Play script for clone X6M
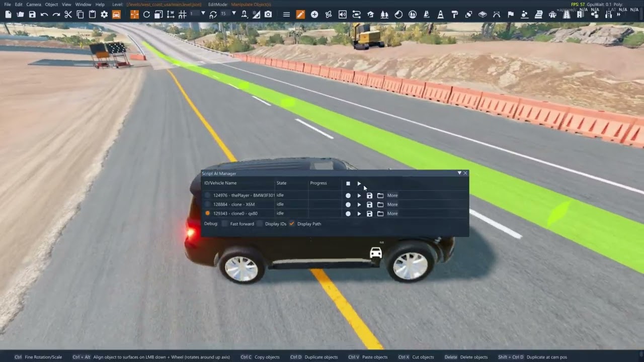644x362 pixels. tap(359, 205)
